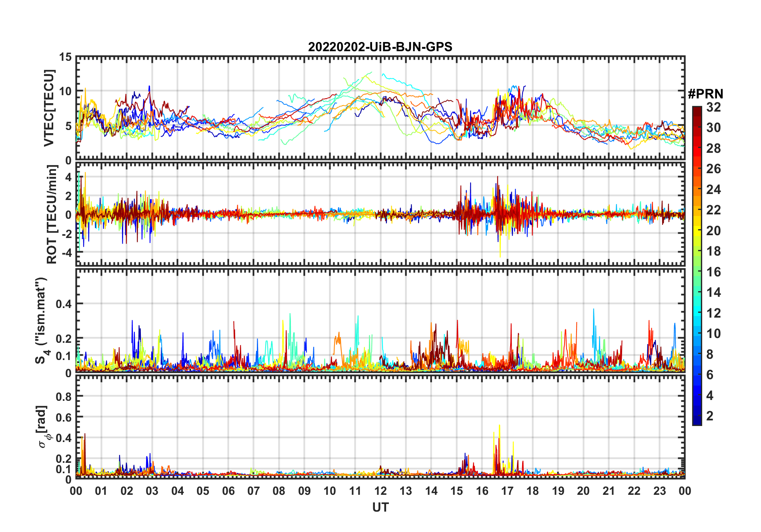761x532 pixels.
Task: Click the #PRN colorbar title
Action: coord(706,94)
